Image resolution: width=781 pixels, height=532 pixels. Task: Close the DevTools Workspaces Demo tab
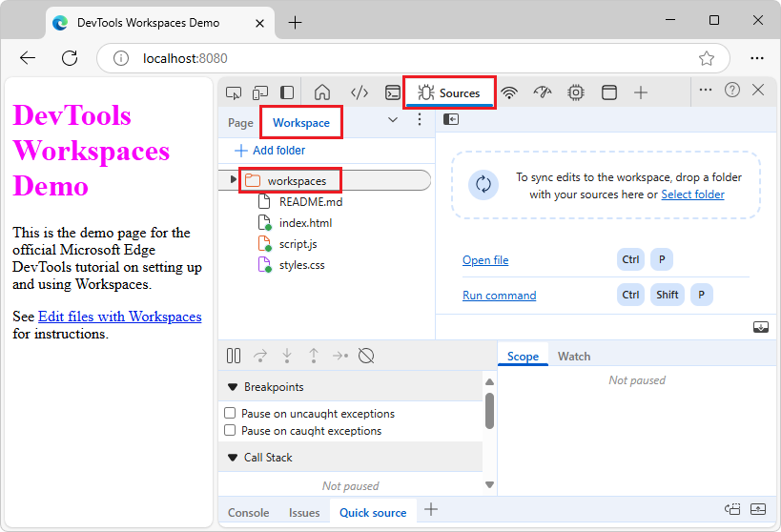(x=259, y=23)
